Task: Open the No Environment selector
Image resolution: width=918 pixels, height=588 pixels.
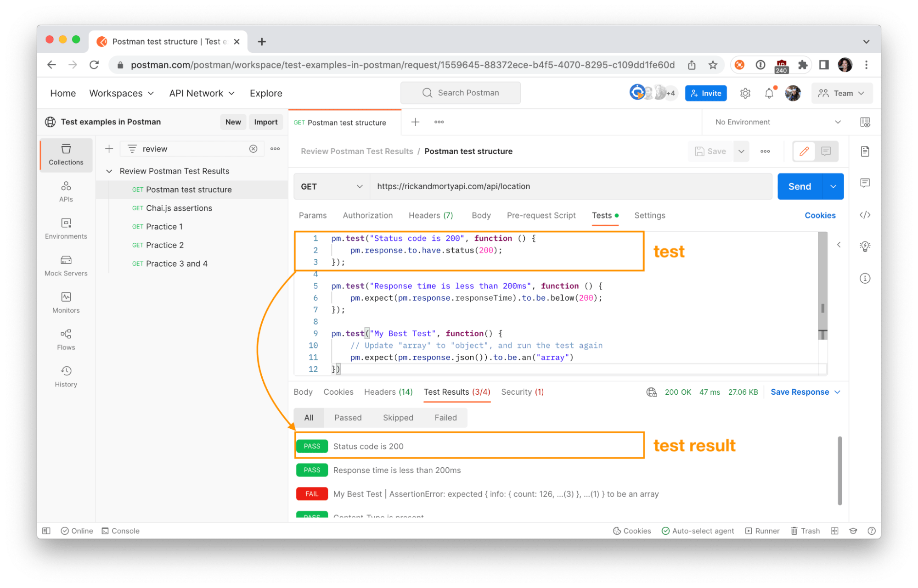Action: tap(777, 122)
